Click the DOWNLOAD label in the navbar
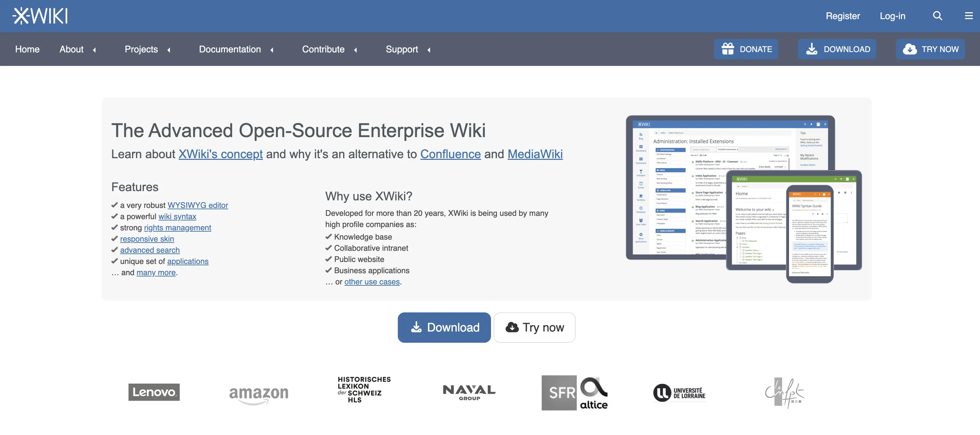This screenshot has height=435, width=980. click(847, 49)
